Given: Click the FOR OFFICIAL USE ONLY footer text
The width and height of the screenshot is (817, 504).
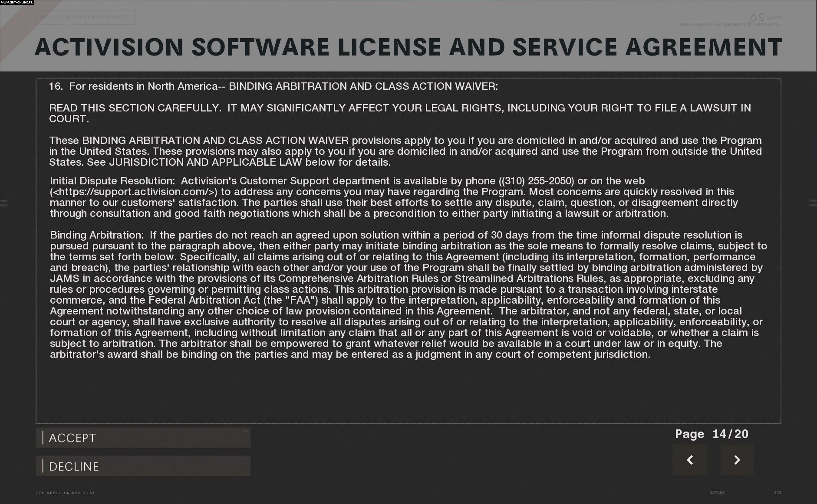Looking at the screenshot, I should (65, 493).
